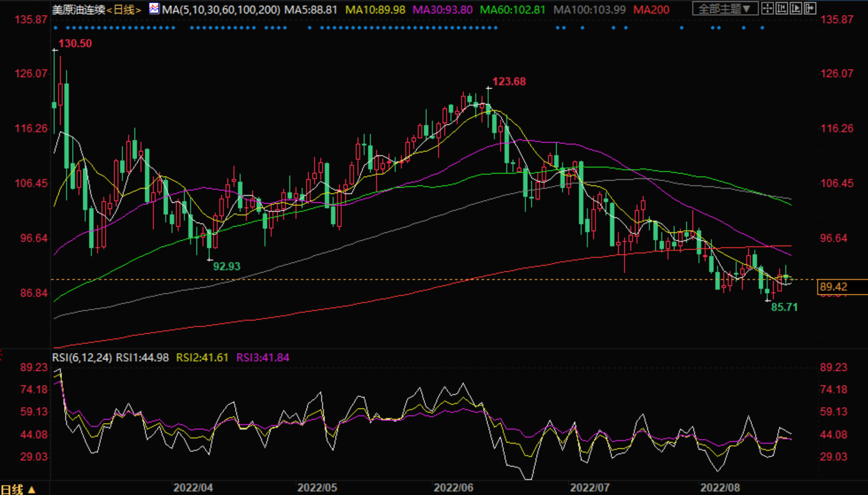The image size is (868, 495).
Task: Click the rightmost arrow icon in chart toolbar
Action: point(810,8)
